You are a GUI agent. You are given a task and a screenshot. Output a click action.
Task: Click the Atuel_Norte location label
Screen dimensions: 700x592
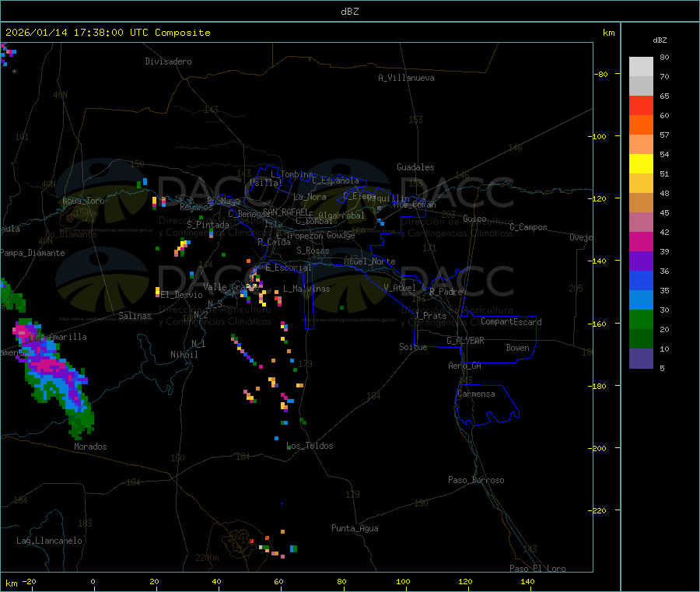click(369, 261)
